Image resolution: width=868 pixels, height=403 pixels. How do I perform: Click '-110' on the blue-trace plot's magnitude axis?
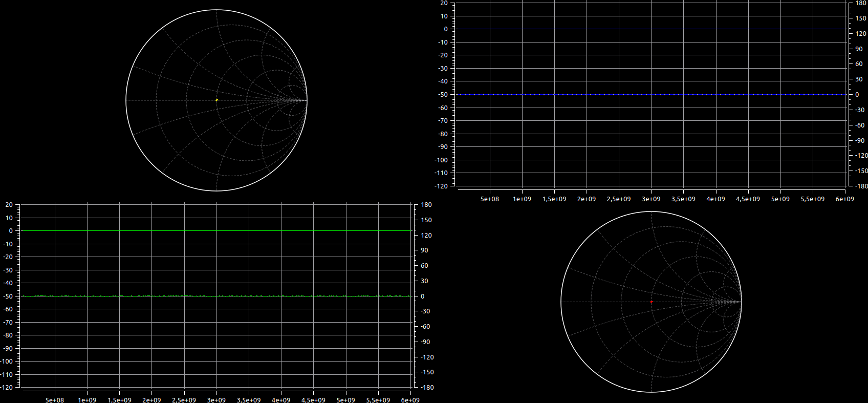(x=441, y=173)
